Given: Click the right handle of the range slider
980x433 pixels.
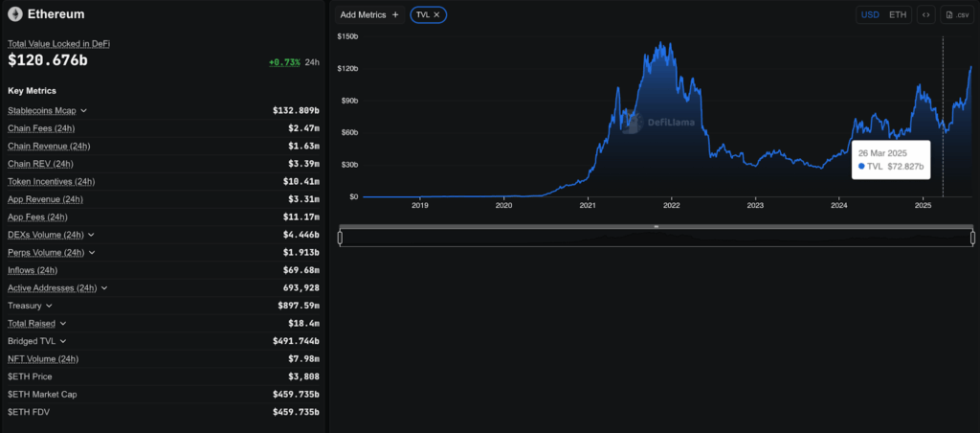Looking at the screenshot, I should [x=972, y=238].
